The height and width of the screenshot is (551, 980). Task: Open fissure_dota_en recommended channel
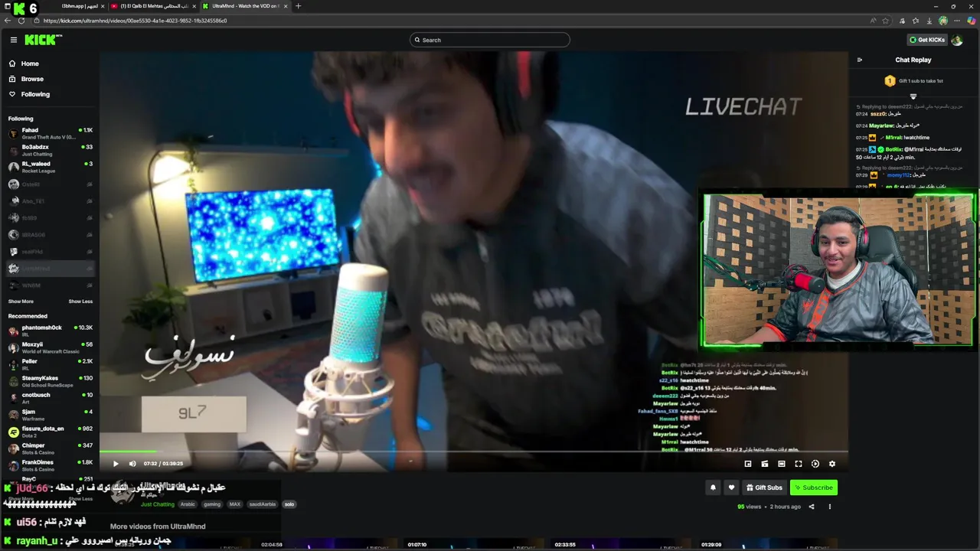(x=50, y=432)
